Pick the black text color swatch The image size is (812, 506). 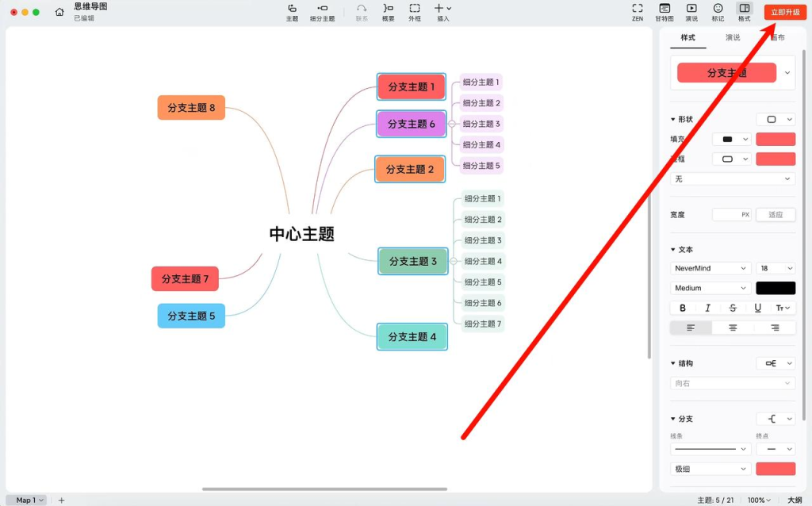(x=776, y=288)
